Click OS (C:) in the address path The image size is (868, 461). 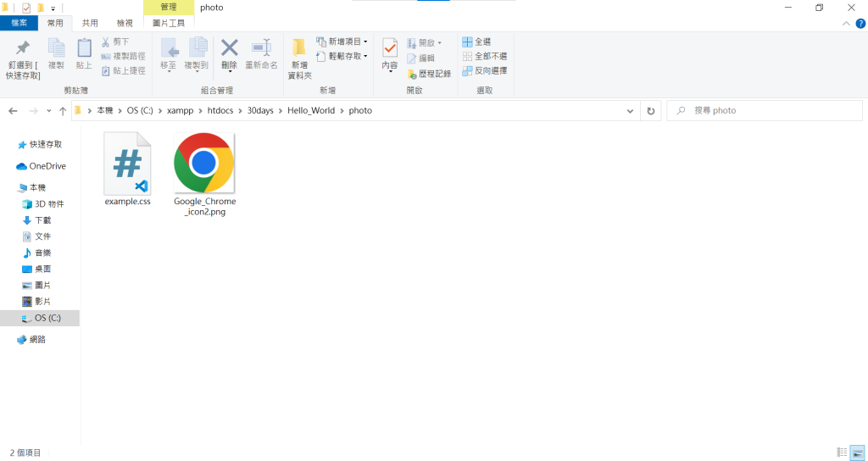(140, 110)
